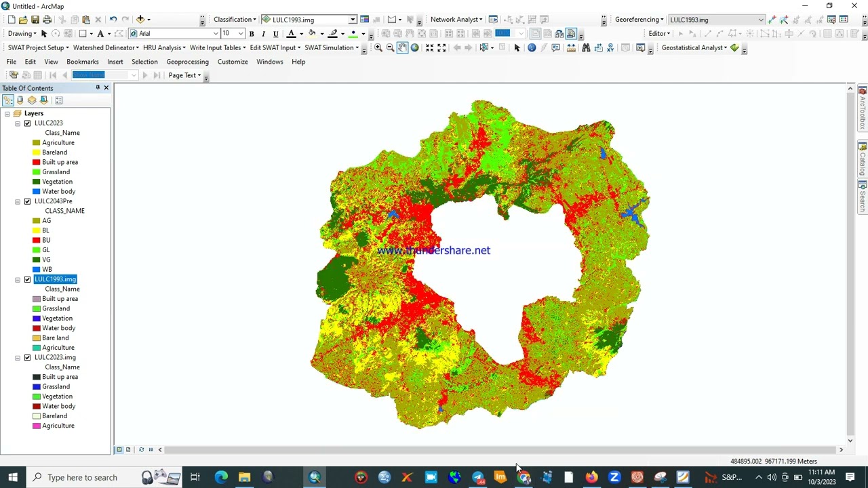Open the Geoprocessing menu
The width and height of the screenshot is (868, 488).
tap(187, 62)
